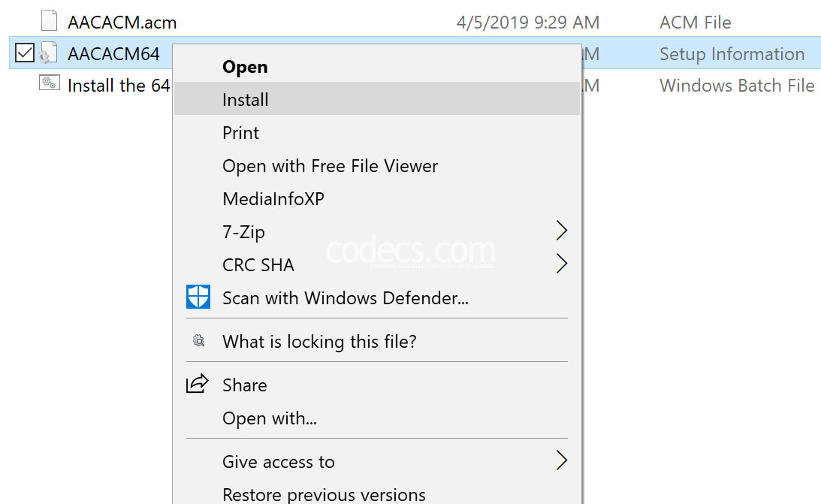Screen dimensions: 821x504
Task: Expand the 7-Zip submenu arrow
Action: pos(561,231)
